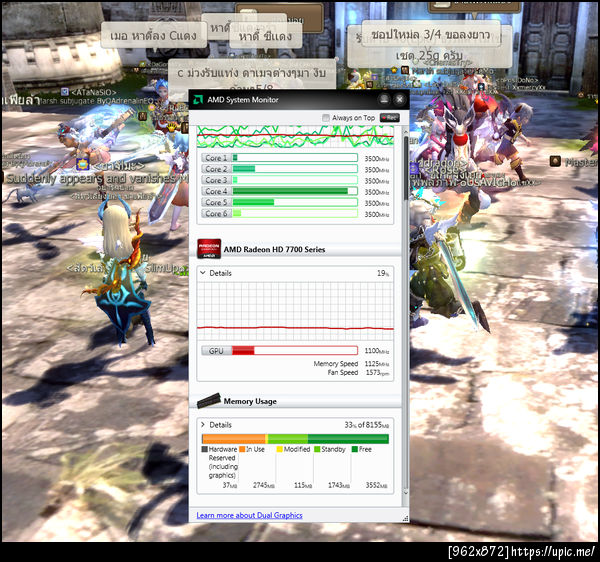
Task: Click the ATaNaSiO player name in game
Action: (93, 92)
